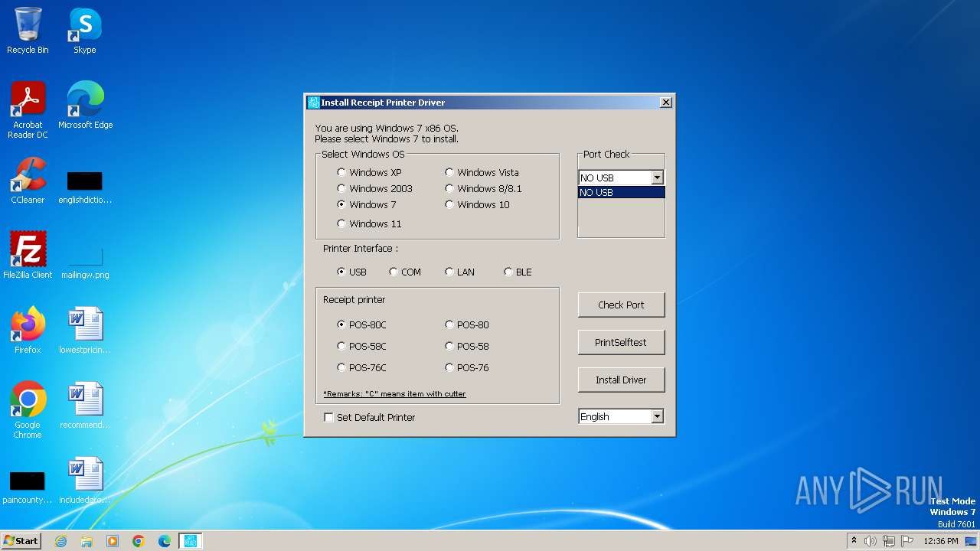The height and width of the screenshot is (551, 980).
Task: Select COM printer interface
Action: [405, 272]
